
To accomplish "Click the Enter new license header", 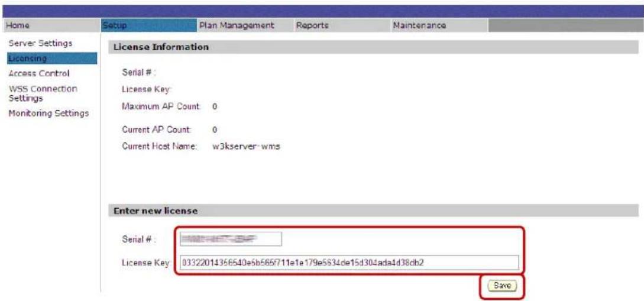I will pos(372,211).
